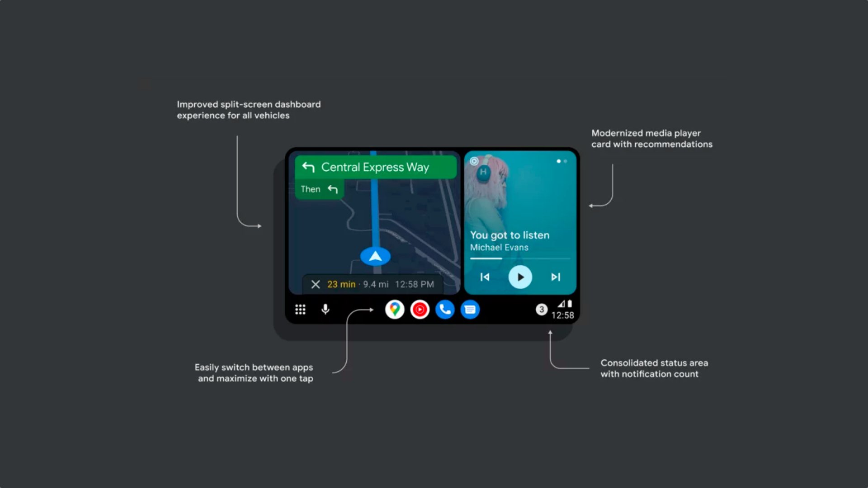Image resolution: width=868 pixels, height=488 pixels.
Task: Expand media player to full screen
Action: 420,309
